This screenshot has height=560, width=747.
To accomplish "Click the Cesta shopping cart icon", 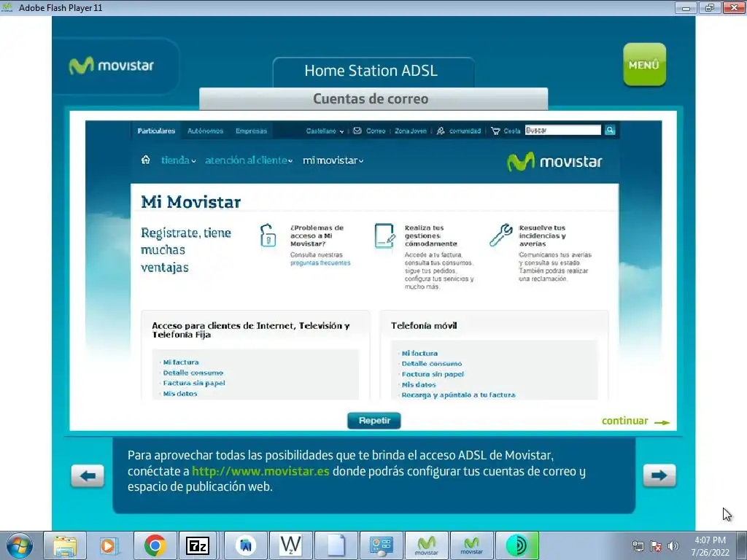I will click(x=495, y=131).
